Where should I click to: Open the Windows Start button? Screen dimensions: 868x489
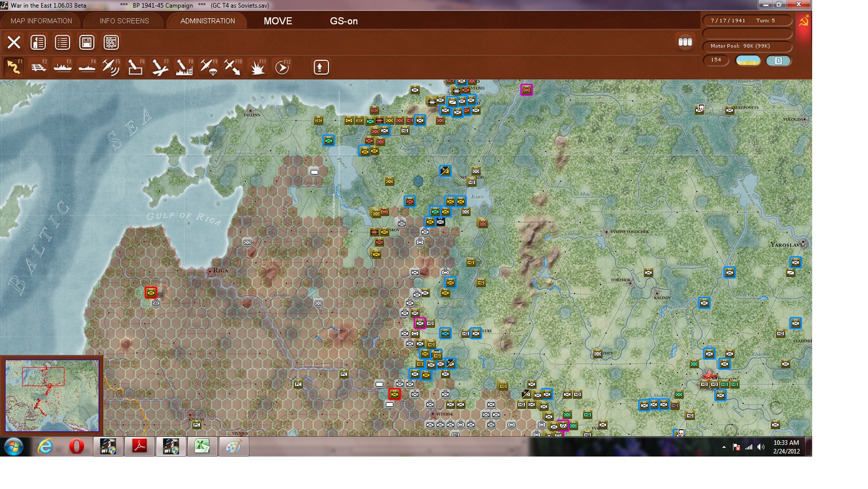pos(14,447)
